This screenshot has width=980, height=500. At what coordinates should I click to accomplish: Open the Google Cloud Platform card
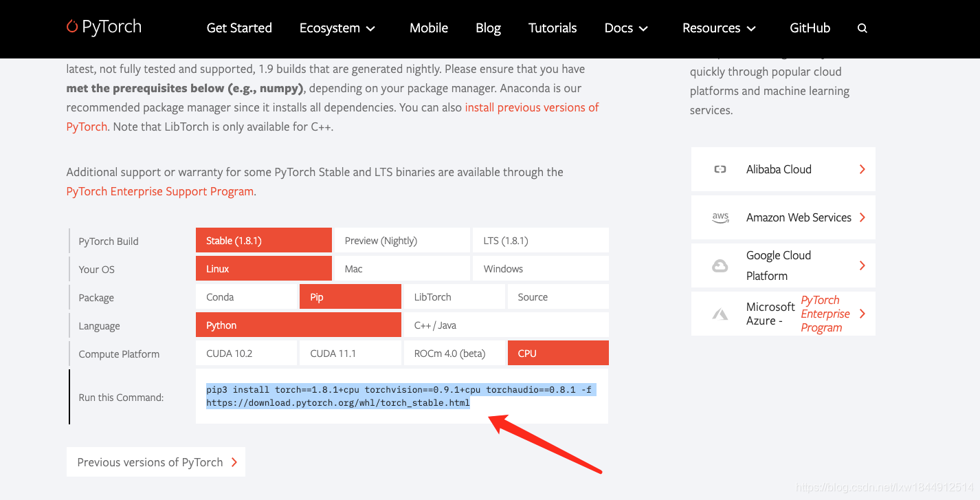tap(783, 265)
